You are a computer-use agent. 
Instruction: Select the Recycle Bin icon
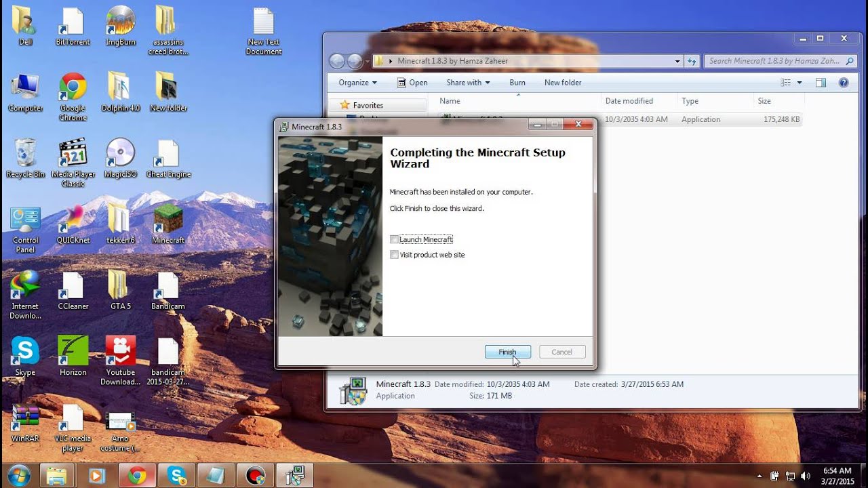pos(25,159)
